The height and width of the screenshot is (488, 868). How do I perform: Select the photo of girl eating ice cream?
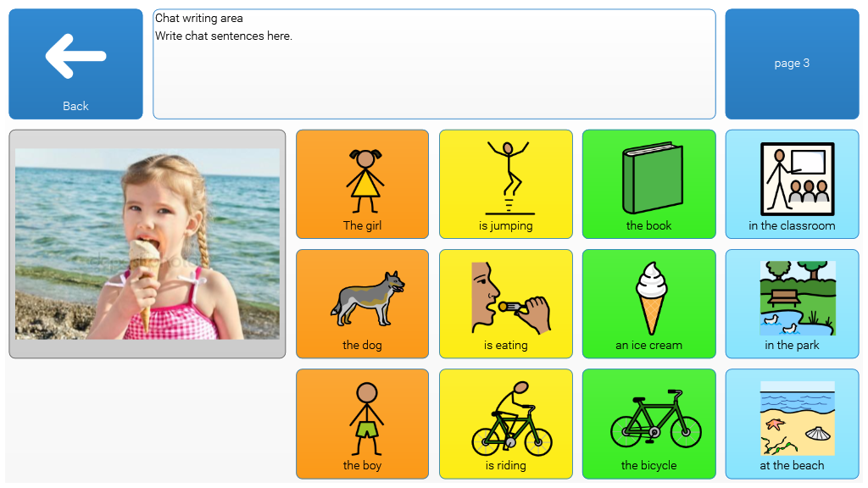(x=147, y=244)
